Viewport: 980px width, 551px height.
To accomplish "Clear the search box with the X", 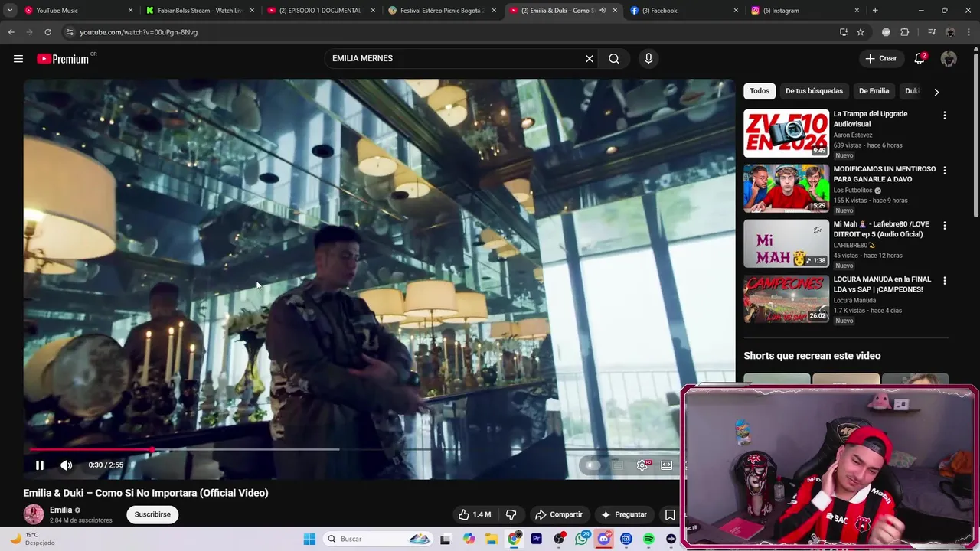I will [590, 59].
